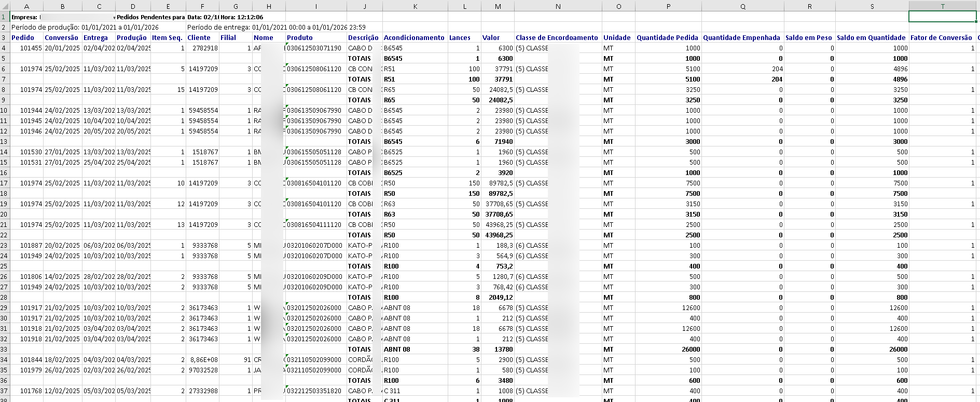Click the "Pedido" header cell
The width and height of the screenshot is (980, 402).
click(x=26, y=37)
